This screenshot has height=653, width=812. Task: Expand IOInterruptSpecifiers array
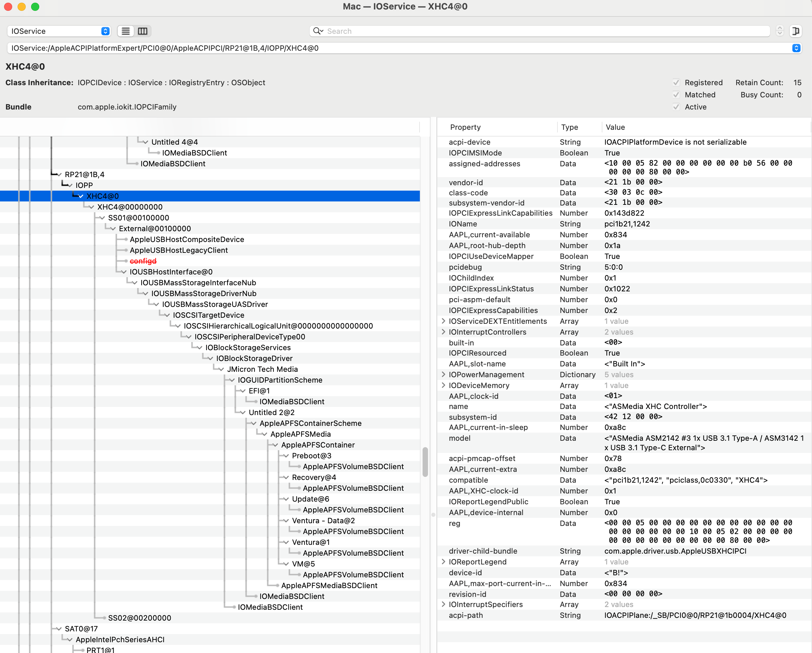point(443,605)
